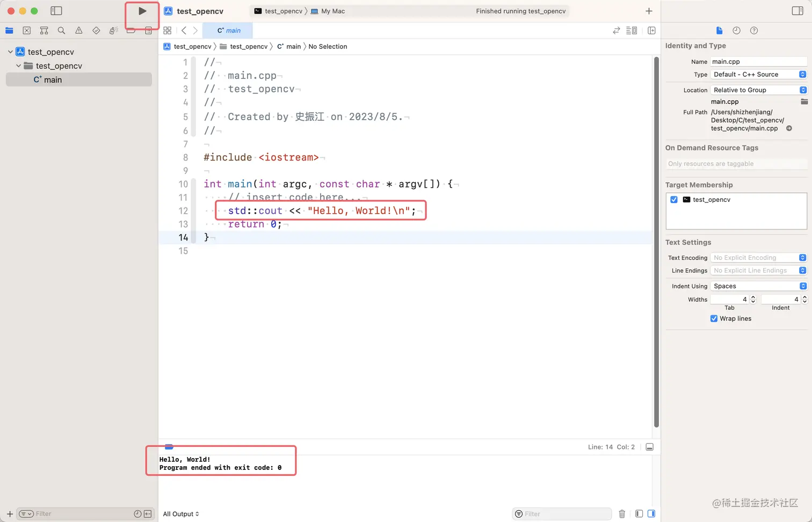Image resolution: width=812 pixels, height=522 pixels.
Task: Click No Selection in breadcrumb bar
Action: pos(328,47)
